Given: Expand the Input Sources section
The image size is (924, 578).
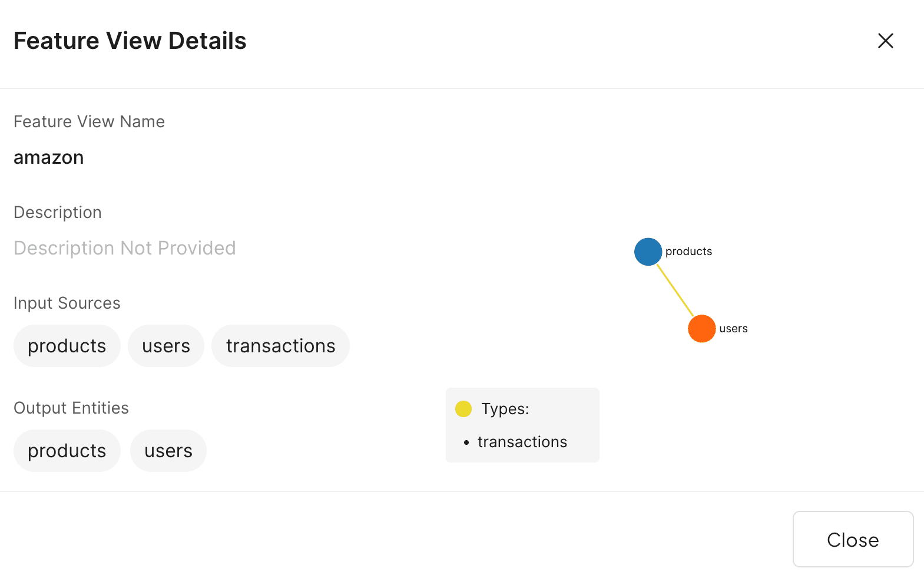Looking at the screenshot, I should click(67, 302).
